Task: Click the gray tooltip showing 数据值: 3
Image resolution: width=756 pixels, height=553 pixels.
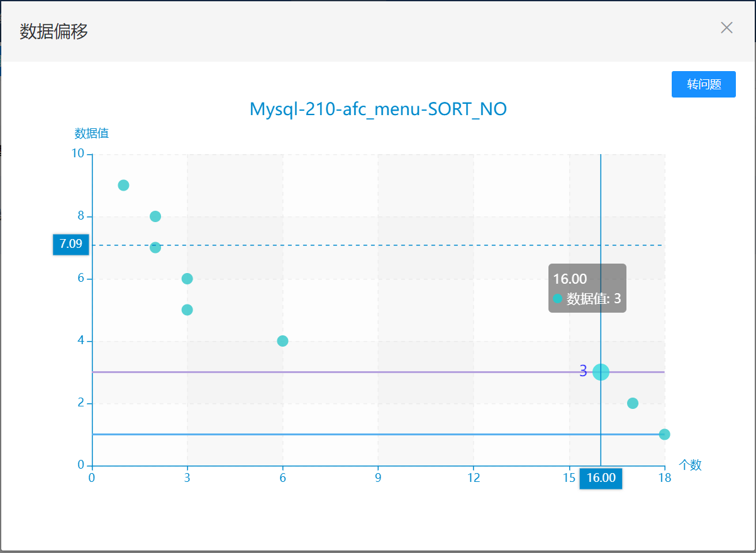Action: [587, 288]
